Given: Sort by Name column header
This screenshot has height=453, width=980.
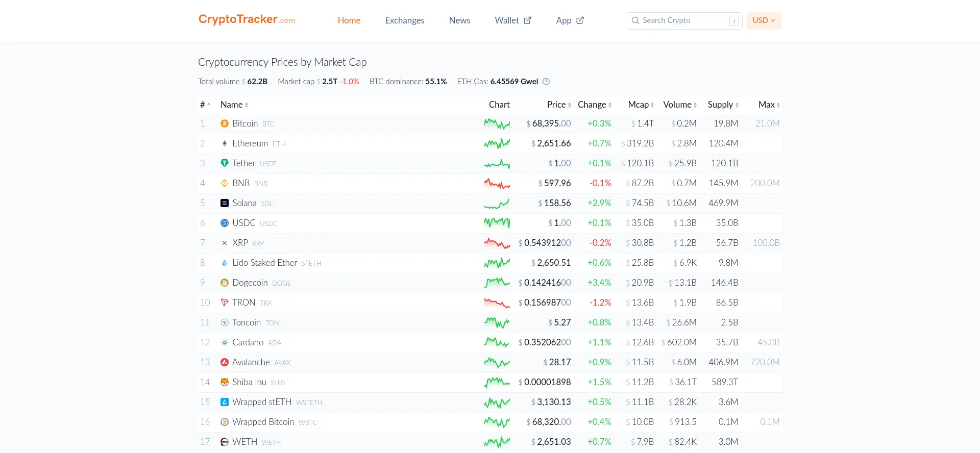Looking at the screenshot, I should coord(234,105).
